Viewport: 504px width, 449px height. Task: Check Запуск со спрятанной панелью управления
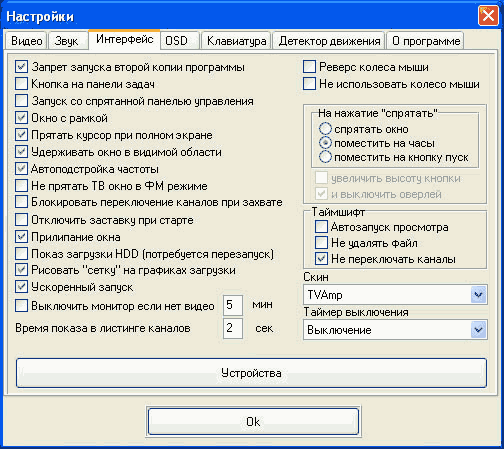point(21,101)
